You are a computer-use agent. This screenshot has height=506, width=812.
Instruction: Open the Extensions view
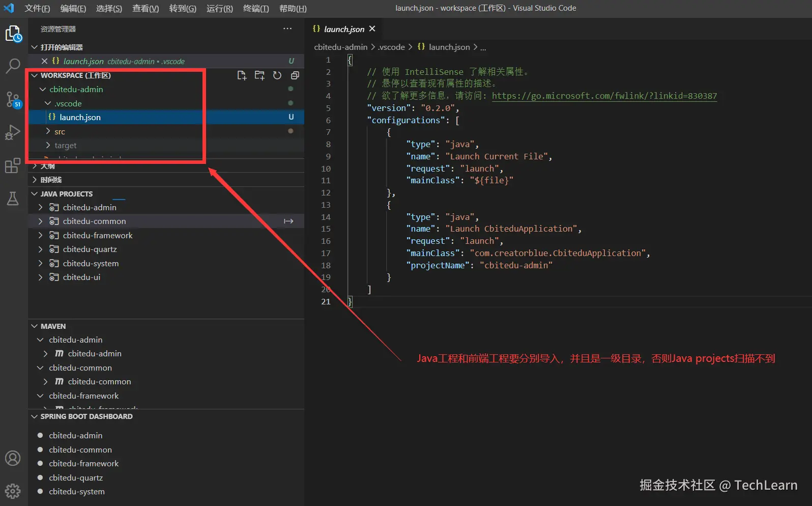click(13, 165)
